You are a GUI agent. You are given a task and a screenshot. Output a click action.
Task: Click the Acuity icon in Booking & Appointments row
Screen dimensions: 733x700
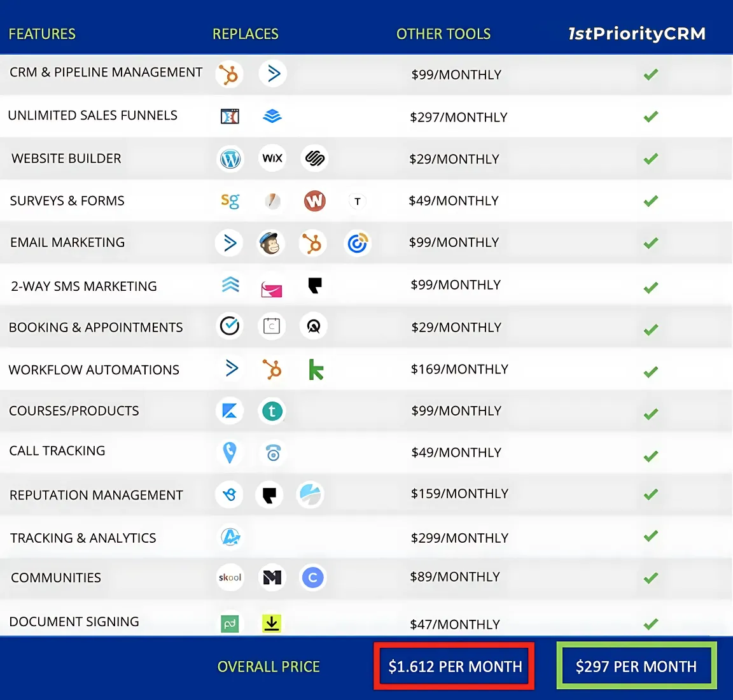[x=314, y=326]
